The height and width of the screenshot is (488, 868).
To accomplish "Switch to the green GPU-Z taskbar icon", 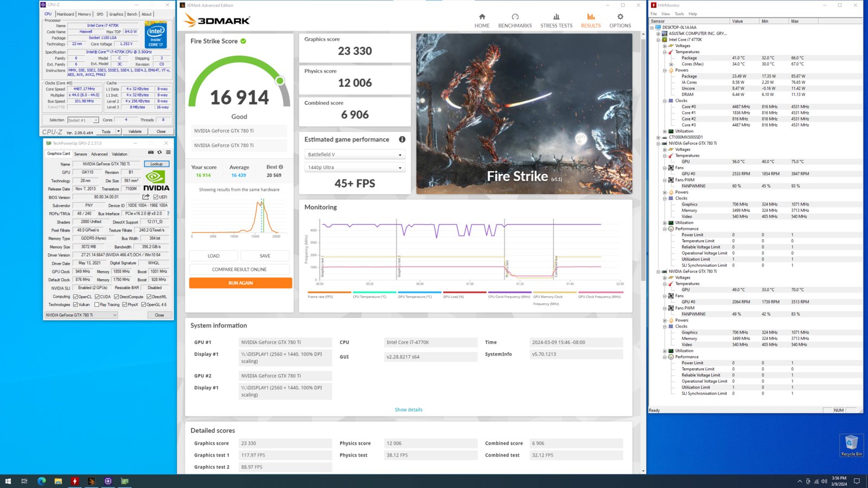I will [125, 481].
